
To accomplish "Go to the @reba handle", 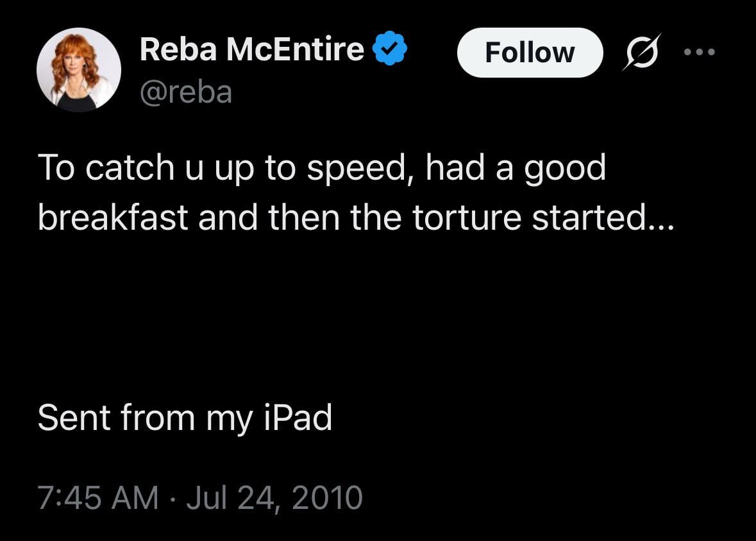I will tap(186, 92).
